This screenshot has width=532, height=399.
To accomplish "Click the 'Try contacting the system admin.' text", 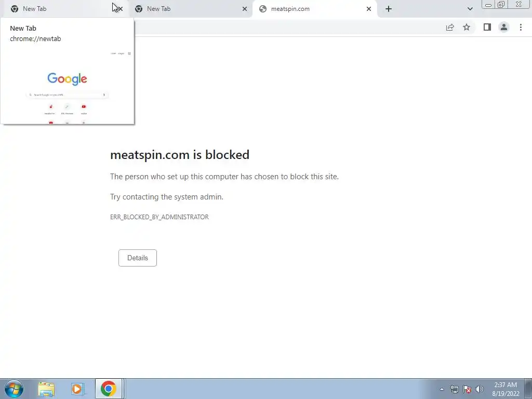I will coord(167,197).
